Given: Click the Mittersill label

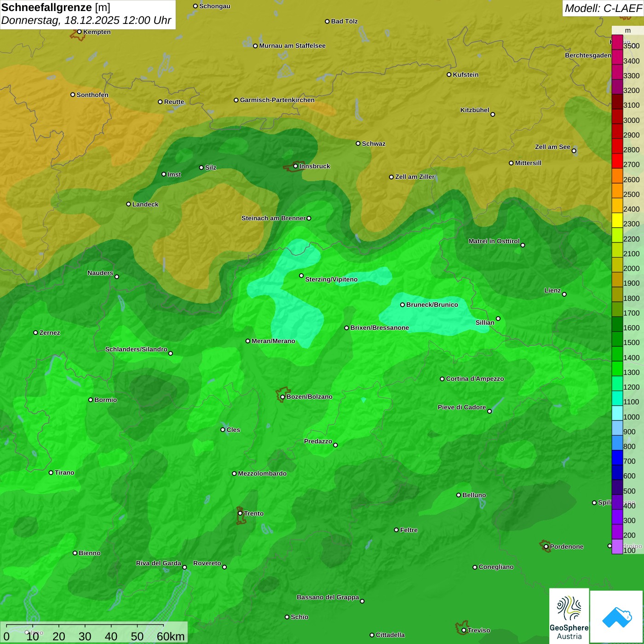Looking at the screenshot, I should click(x=528, y=163).
